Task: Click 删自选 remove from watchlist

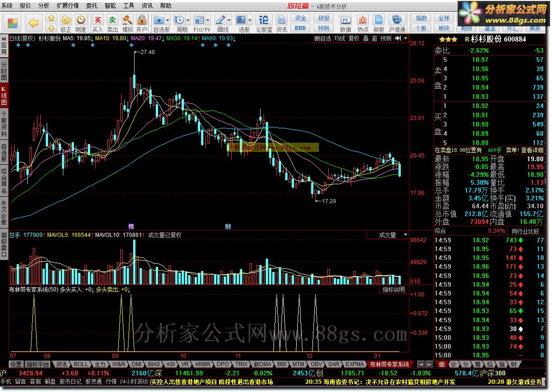Action: 323,38
